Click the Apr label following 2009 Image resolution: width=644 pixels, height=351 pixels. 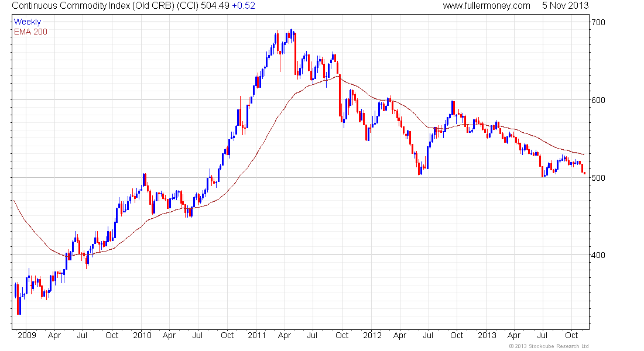click(54, 335)
